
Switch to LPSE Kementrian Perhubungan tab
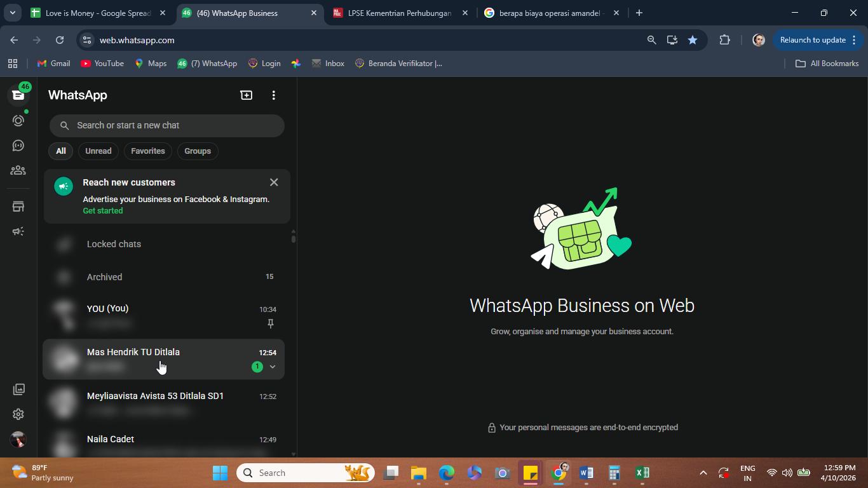click(x=400, y=13)
